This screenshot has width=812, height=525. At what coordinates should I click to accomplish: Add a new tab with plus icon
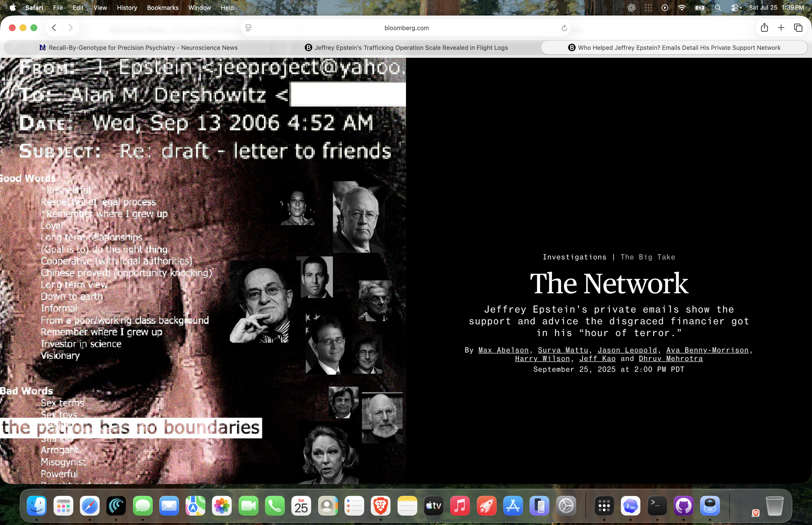(x=781, y=28)
